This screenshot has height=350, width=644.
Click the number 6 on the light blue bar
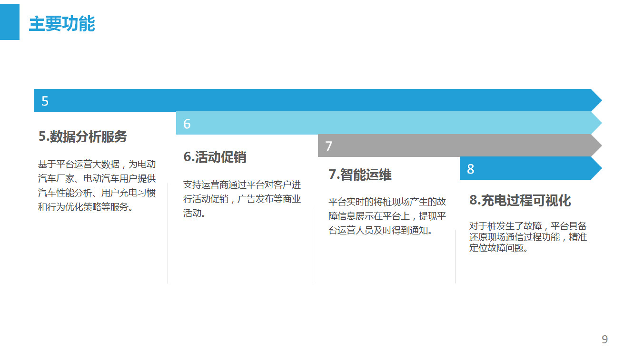pyautogui.click(x=187, y=124)
